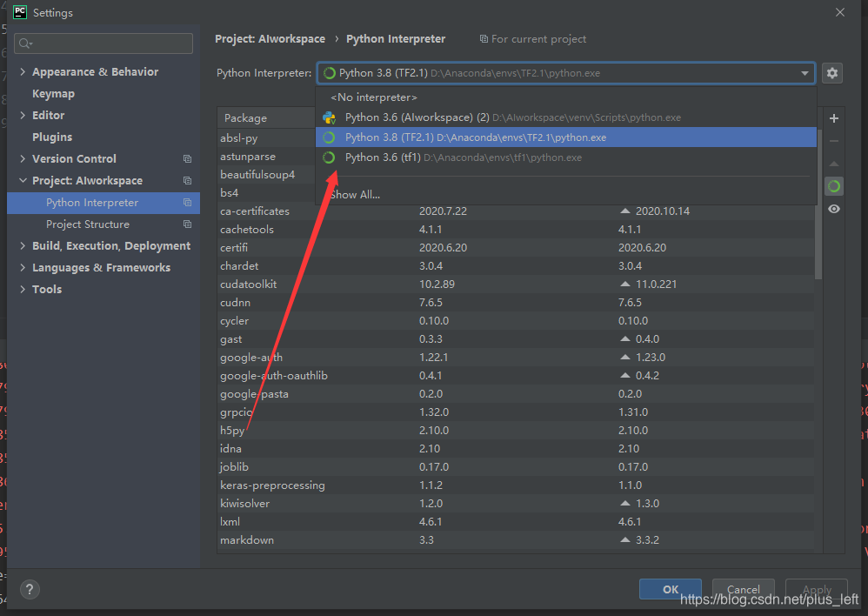Click project-level icon beside Python Interpreter item

(188, 203)
